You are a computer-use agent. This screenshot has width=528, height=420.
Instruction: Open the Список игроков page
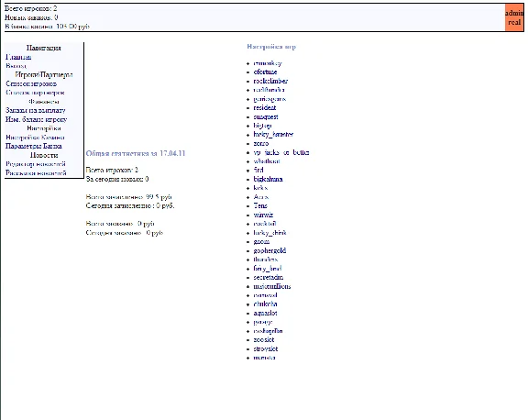[31, 83]
